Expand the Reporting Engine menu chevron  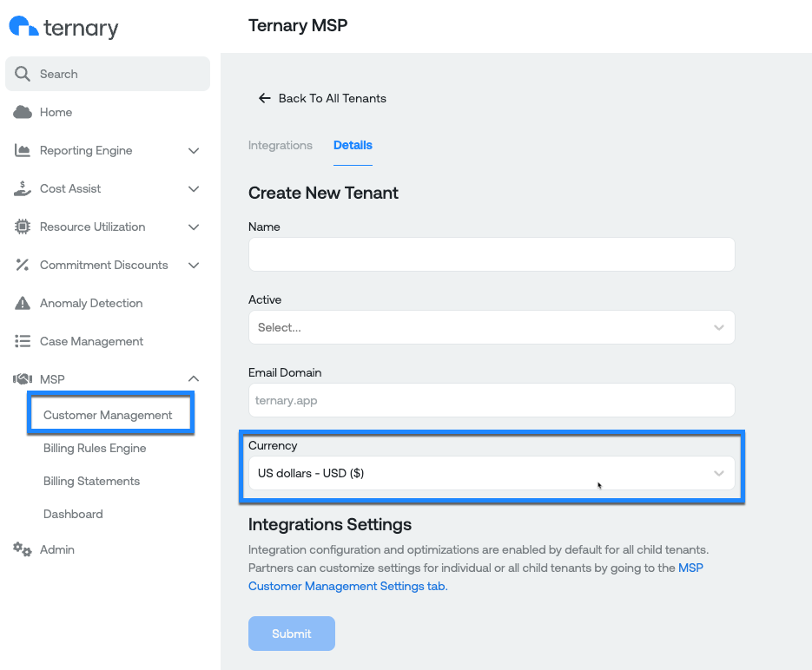[194, 150]
